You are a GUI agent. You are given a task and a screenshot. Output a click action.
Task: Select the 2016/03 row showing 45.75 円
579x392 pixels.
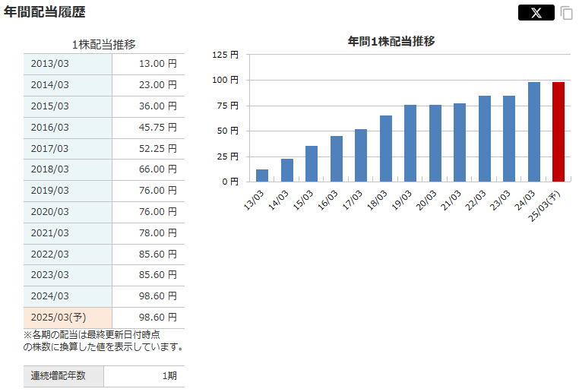pos(103,128)
